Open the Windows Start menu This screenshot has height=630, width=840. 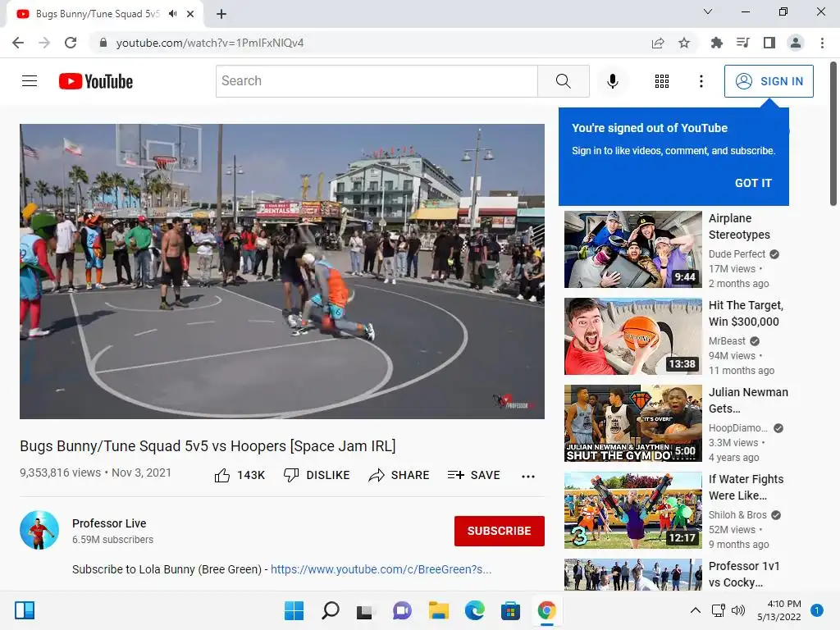[x=294, y=610]
